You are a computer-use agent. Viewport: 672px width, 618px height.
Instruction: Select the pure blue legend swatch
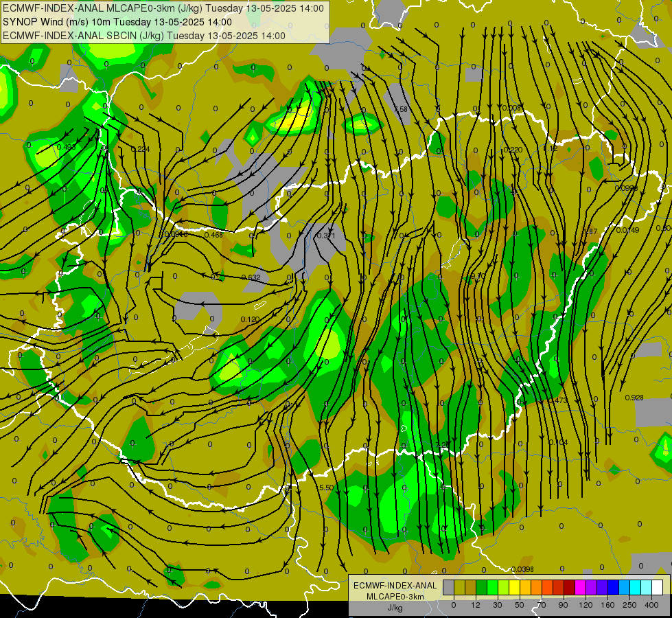(613, 587)
